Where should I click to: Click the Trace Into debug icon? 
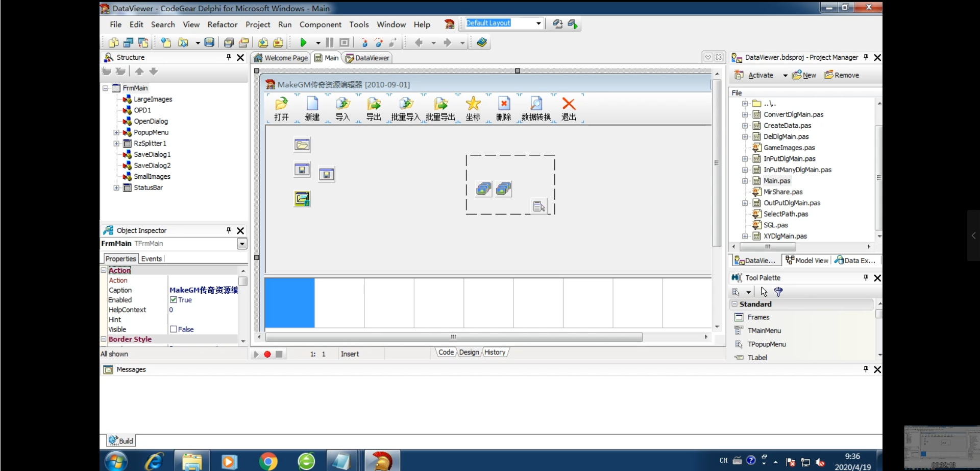pyautogui.click(x=364, y=42)
